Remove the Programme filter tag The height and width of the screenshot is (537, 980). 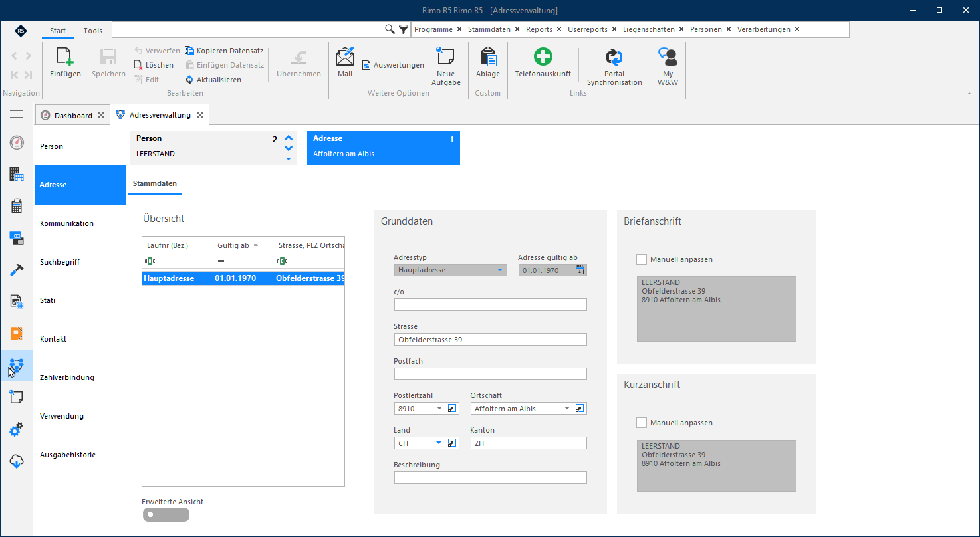[459, 29]
